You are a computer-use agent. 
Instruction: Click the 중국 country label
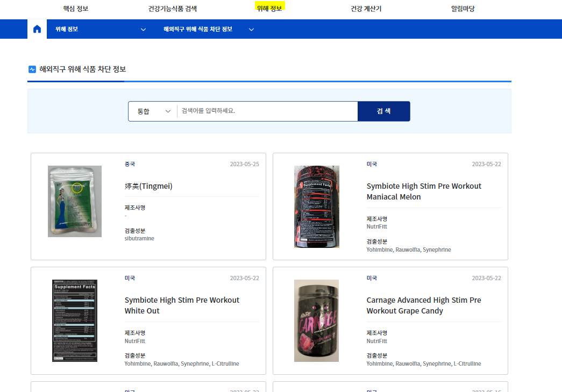[130, 164]
